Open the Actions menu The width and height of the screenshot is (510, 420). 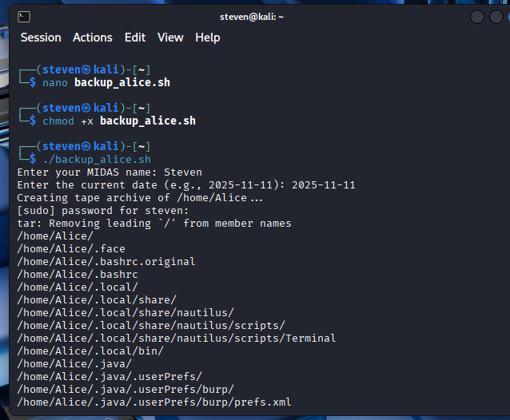[x=93, y=38]
